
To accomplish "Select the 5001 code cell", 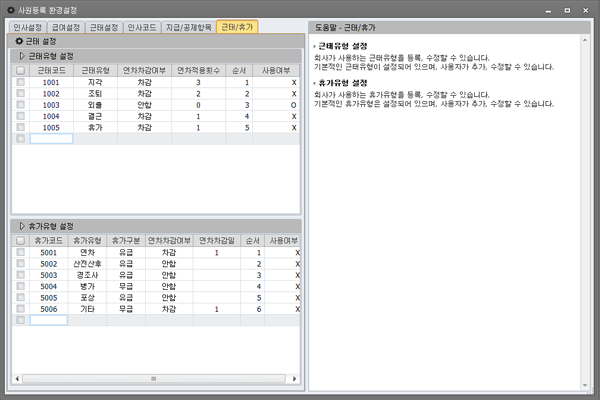I will pos(49,253).
